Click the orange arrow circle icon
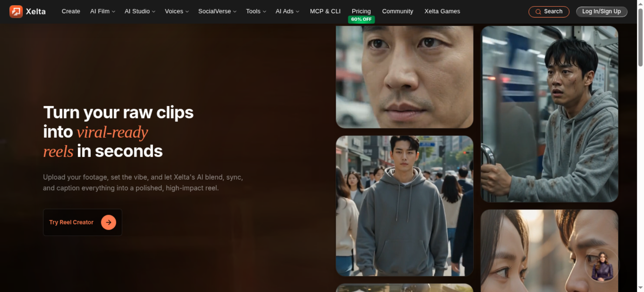Viewport: 644px width, 292px height. click(109, 222)
